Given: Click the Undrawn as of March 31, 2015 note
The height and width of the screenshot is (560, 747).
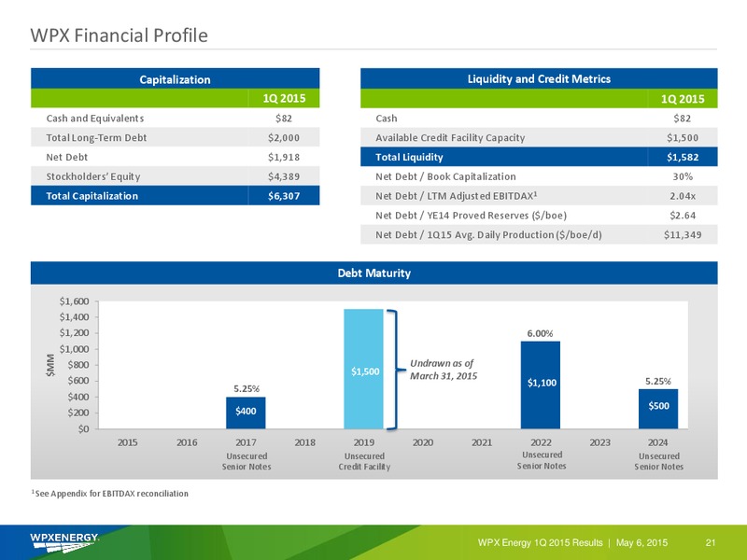Looking at the screenshot, I should pos(443,370).
